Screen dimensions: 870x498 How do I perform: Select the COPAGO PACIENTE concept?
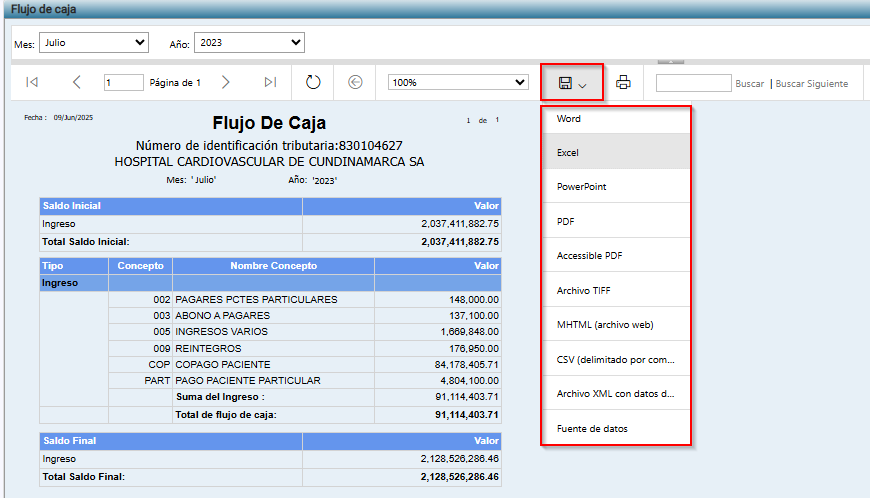click(x=223, y=364)
